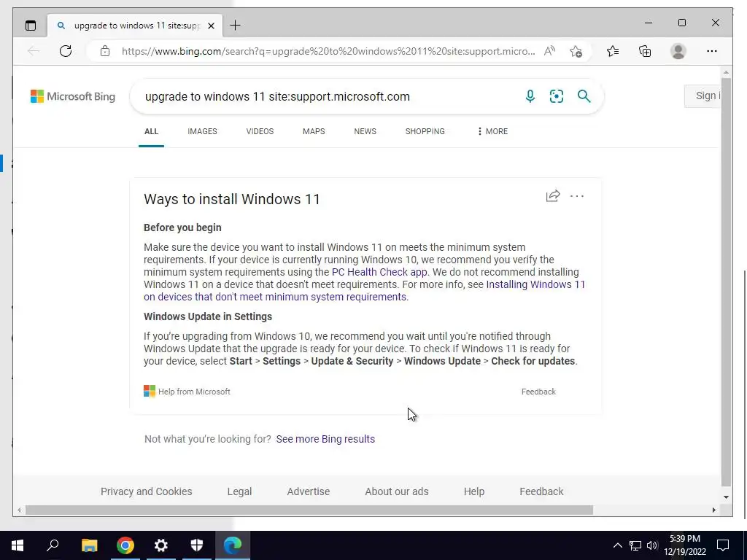The height and width of the screenshot is (560, 747).
Task: Switch to the VIDEOS tab
Action: click(x=260, y=131)
